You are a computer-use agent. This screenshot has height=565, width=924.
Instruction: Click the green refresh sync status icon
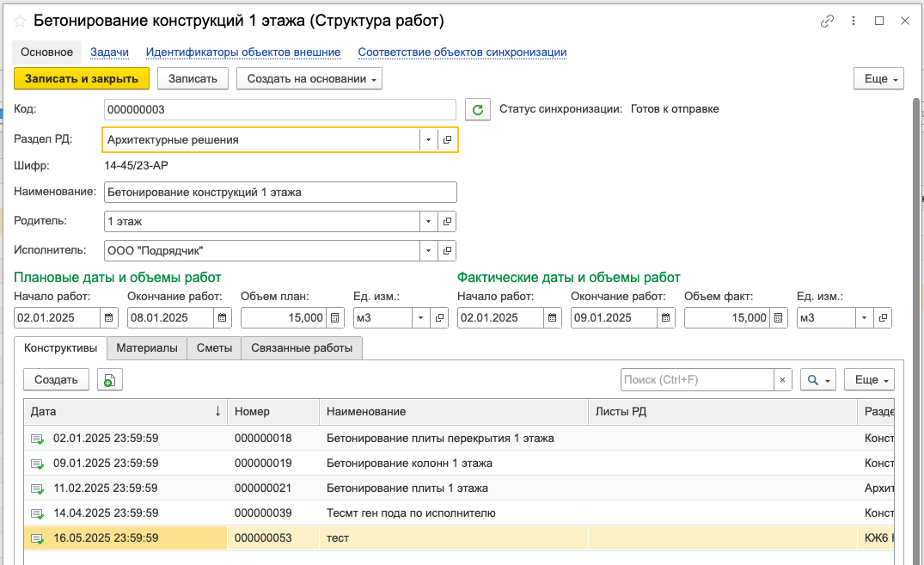point(478,109)
